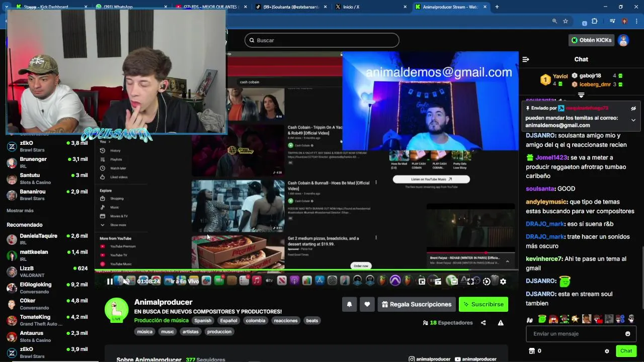The height and width of the screenshot is (362, 644).
Task: Expand the gift leaderboard handle
Action: tap(581, 95)
